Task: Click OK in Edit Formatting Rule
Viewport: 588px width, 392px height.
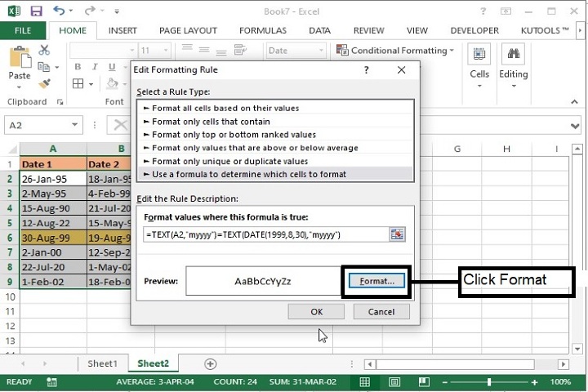Action: click(x=316, y=312)
